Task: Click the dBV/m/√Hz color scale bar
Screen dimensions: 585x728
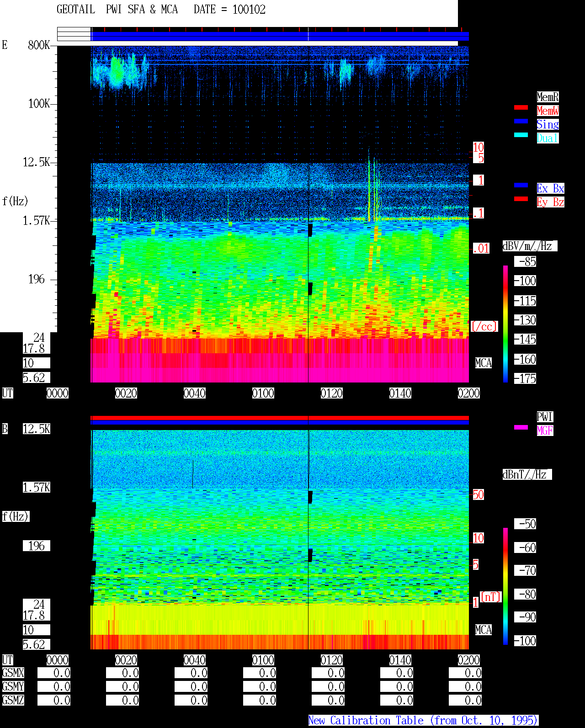Action: [x=505, y=324]
